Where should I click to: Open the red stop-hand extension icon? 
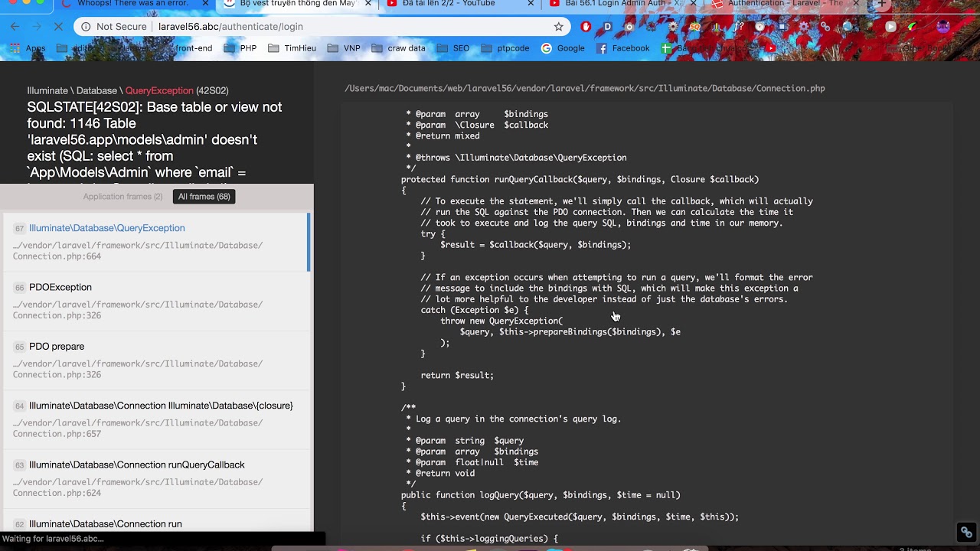click(x=586, y=27)
